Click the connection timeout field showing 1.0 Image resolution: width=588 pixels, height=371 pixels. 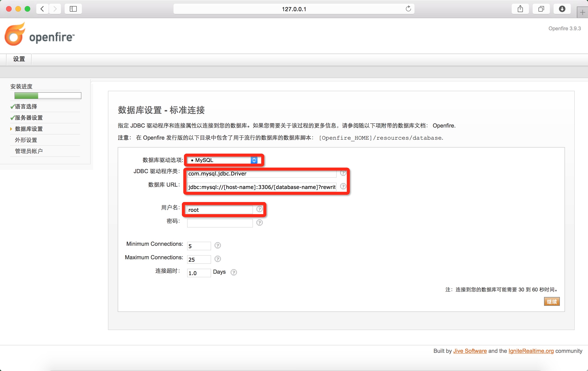[199, 273]
